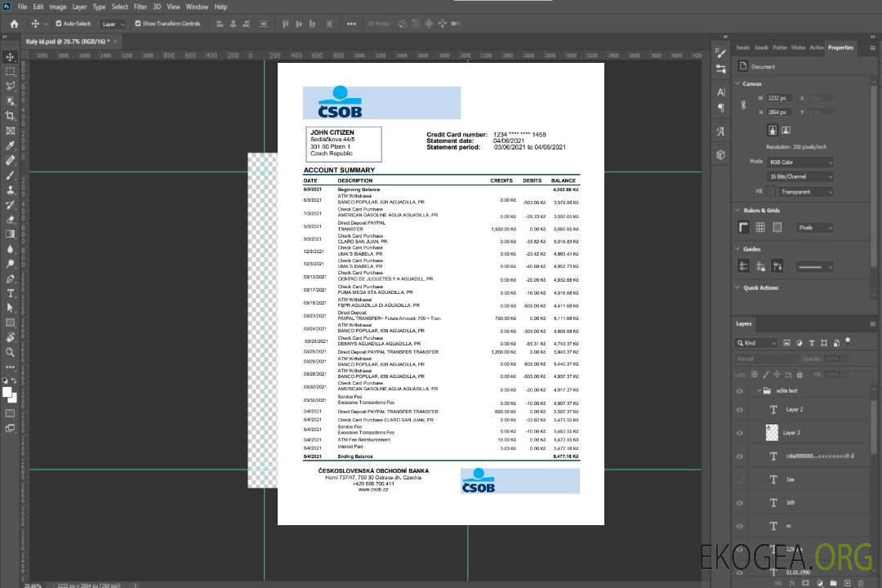The height and width of the screenshot is (588, 882).
Task: Hide the 'edits text' group layer
Action: [740, 391]
